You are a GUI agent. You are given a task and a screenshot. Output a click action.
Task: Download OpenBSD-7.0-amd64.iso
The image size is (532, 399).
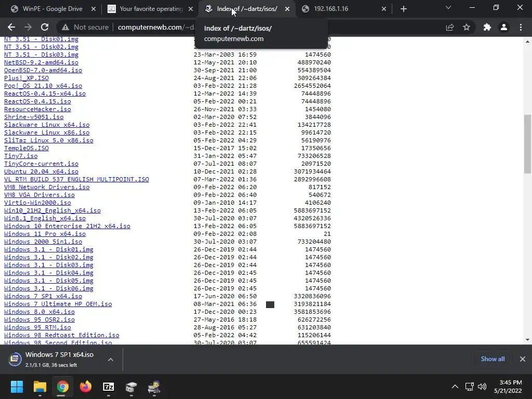click(x=43, y=70)
